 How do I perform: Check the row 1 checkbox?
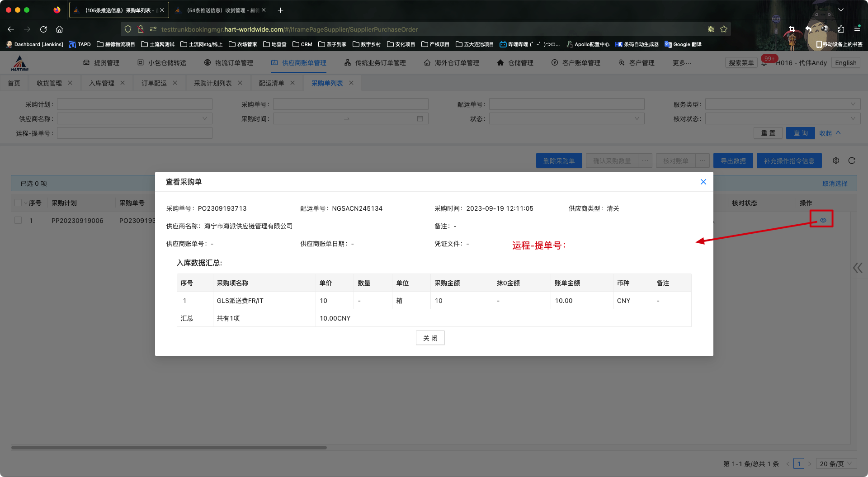[x=18, y=220]
